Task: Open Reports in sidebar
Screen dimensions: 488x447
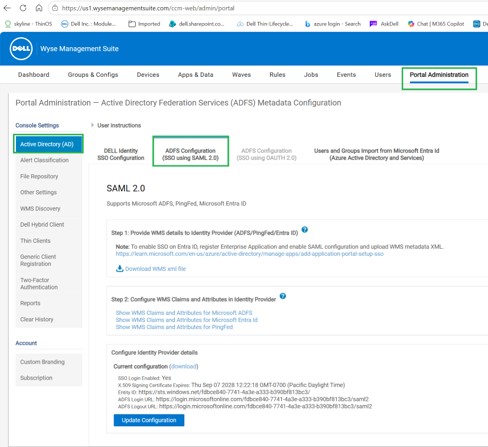Action: point(30,303)
